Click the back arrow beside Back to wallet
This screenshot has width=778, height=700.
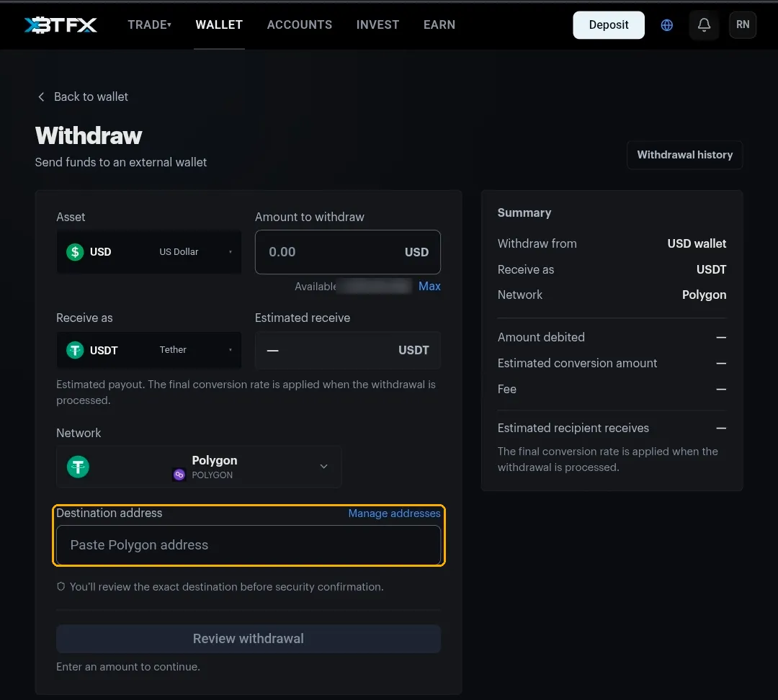(x=41, y=97)
